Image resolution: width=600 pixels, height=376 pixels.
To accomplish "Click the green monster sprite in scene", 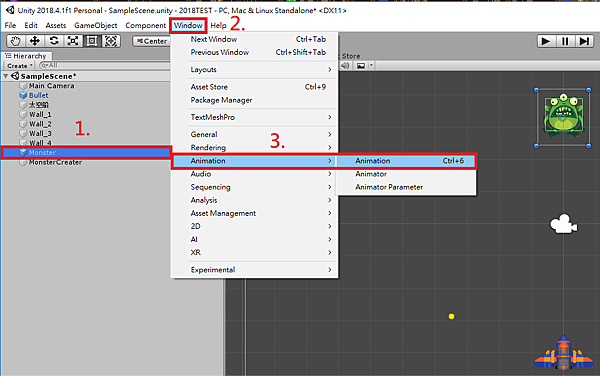I will [563, 115].
